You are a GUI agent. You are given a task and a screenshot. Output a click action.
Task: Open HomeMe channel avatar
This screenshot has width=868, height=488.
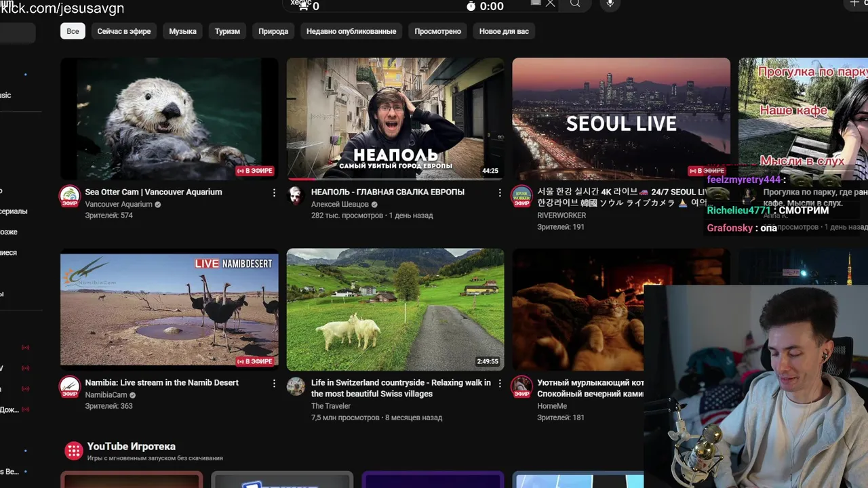(521, 387)
